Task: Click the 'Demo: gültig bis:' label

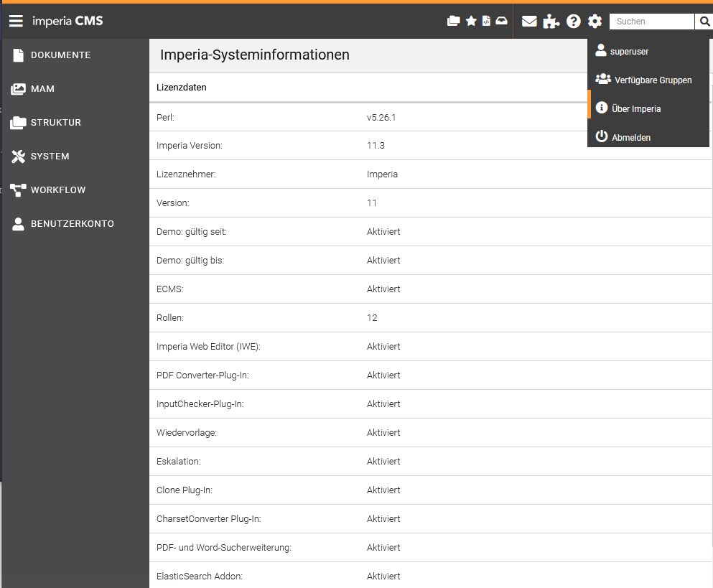Action: pos(190,261)
